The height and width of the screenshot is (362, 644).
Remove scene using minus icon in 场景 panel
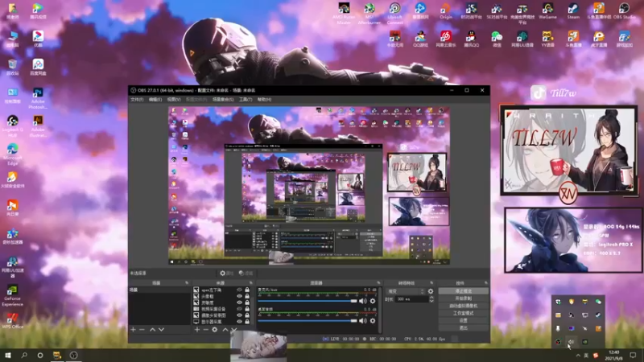[142, 330]
